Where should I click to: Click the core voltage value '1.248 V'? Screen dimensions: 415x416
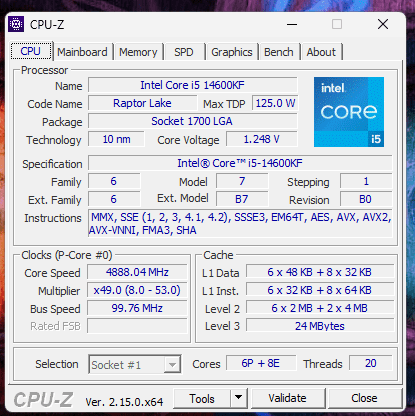point(262,139)
